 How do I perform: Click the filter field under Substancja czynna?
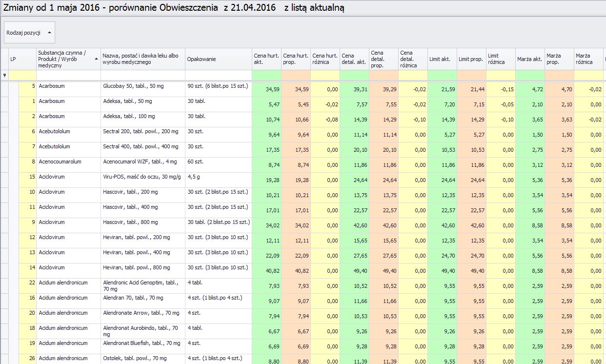pyautogui.click(x=68, y=76)
